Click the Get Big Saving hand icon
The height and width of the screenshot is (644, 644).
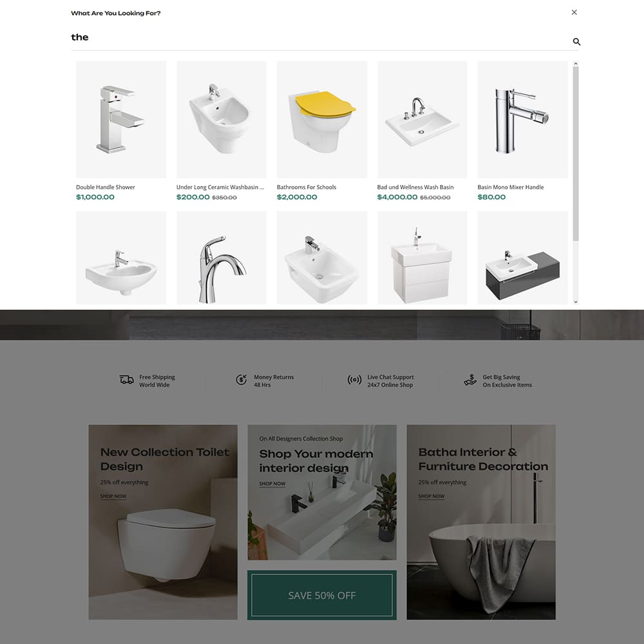click(470, 380)
